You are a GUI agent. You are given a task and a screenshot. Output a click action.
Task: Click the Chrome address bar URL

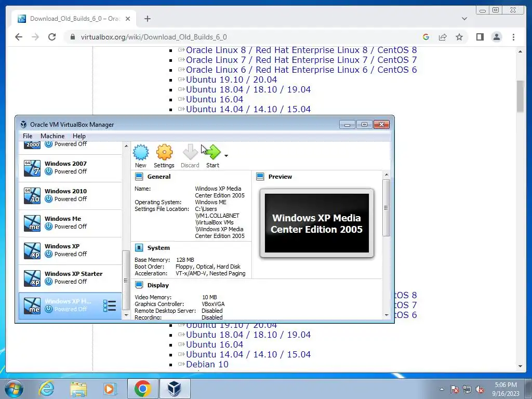[154, 37]
